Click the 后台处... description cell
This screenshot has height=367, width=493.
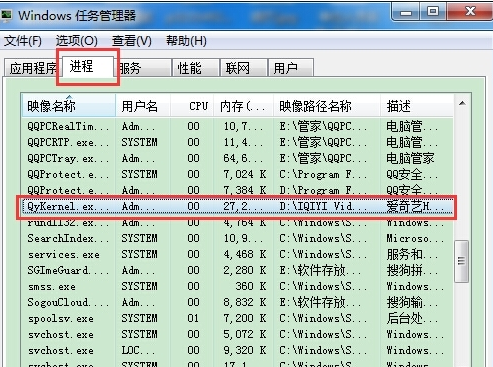[x=412, y=318]
